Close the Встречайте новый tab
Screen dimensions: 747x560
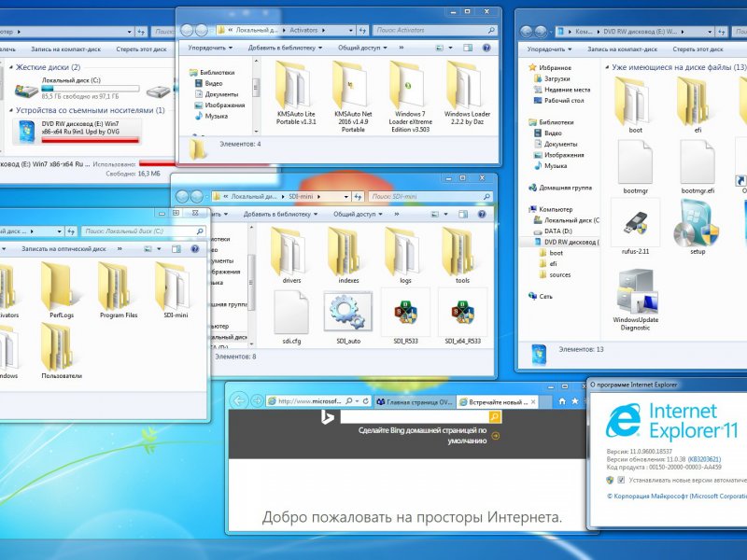[x=533, y=402]
